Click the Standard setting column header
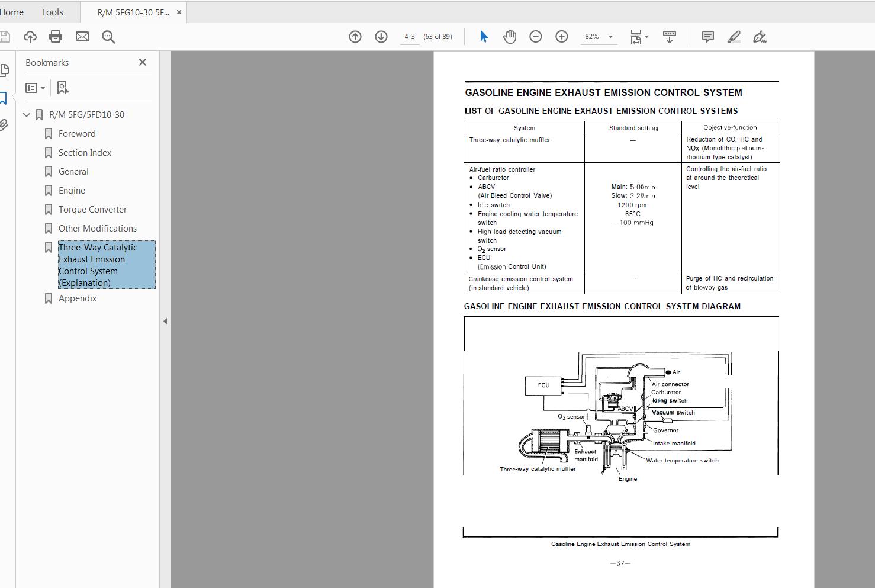 (x=633, y=128)
